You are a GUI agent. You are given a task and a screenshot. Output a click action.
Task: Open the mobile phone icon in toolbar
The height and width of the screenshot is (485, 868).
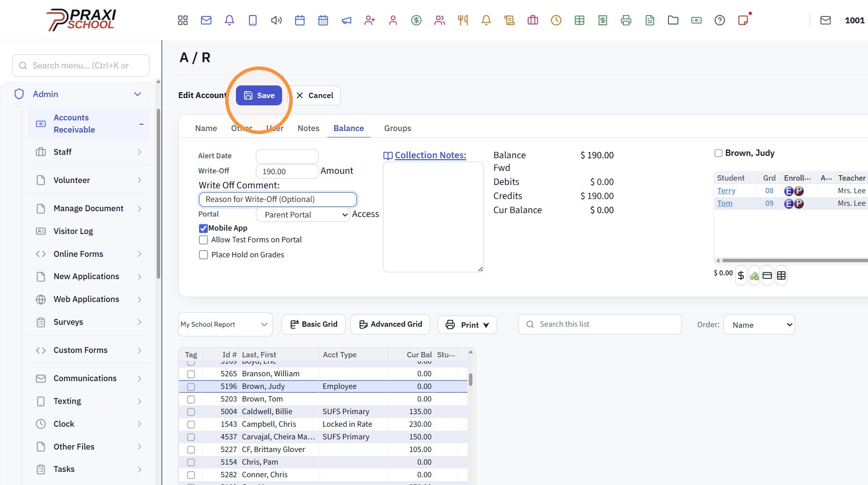[x=253, y=20]
